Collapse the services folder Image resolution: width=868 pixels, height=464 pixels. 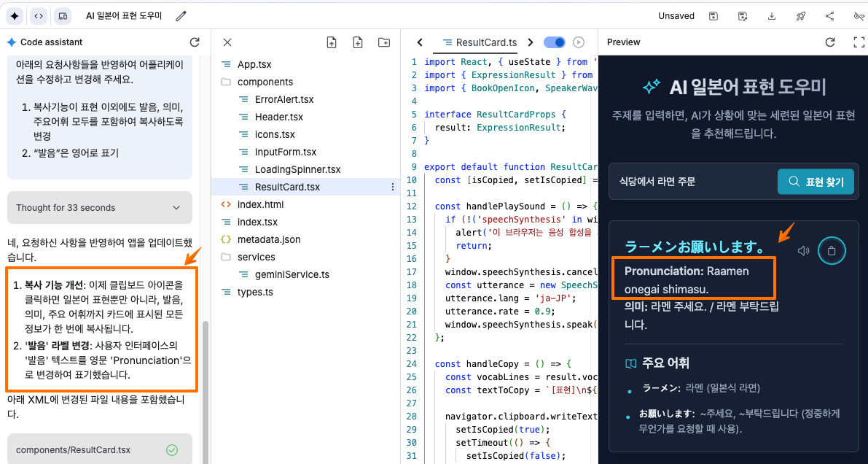click(x=257, y=258)
